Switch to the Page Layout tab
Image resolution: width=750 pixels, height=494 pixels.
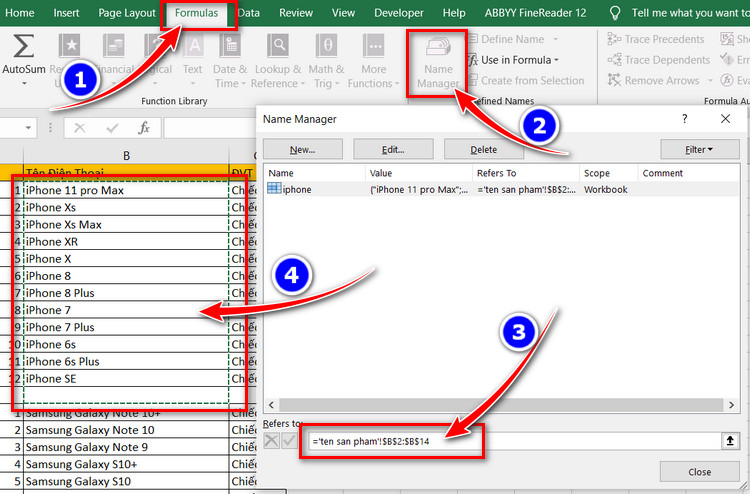tap(127, 13)
